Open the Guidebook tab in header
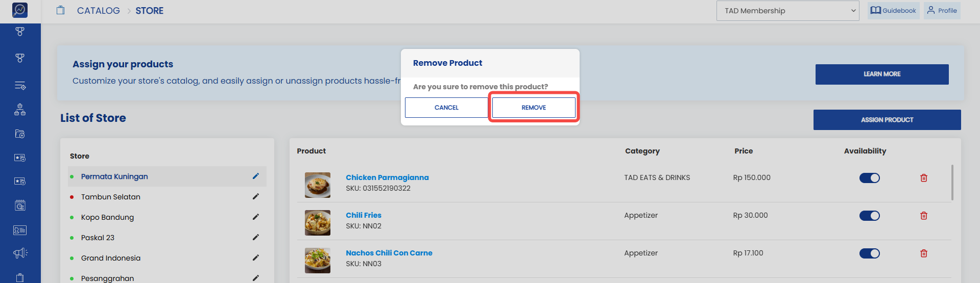Image resolution: width=980 pixels, height=283 pixels. [894, 11]
